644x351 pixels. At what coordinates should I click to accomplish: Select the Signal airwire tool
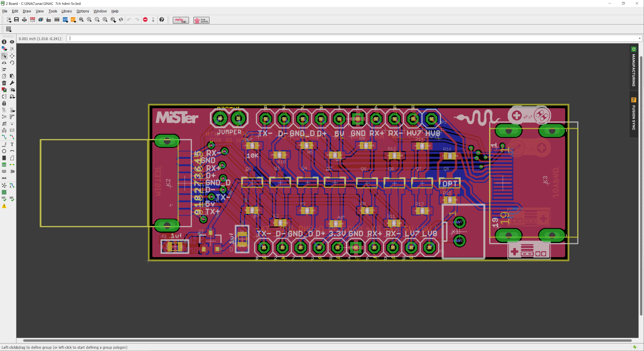point(12,165)
